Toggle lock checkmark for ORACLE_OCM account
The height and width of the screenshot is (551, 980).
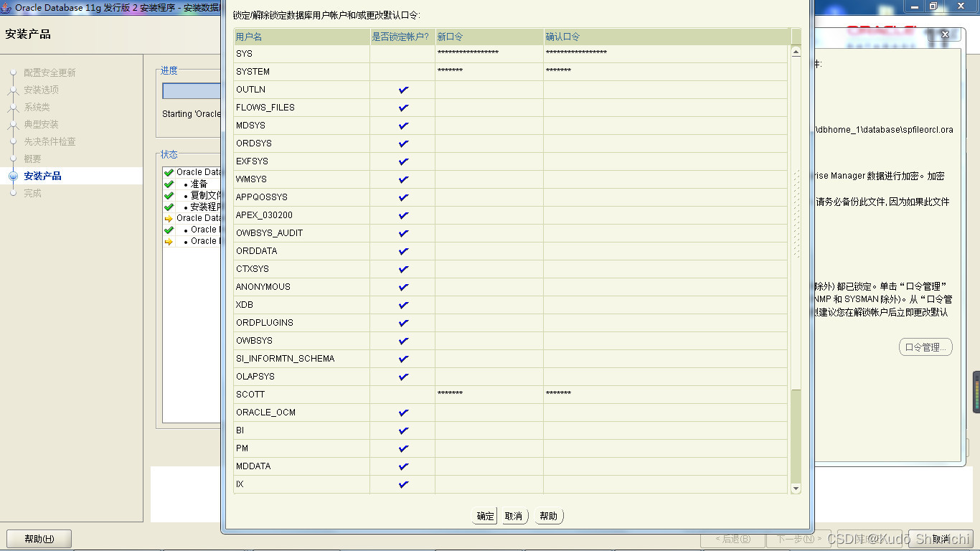pyautogui.click(x=403, y=413)
